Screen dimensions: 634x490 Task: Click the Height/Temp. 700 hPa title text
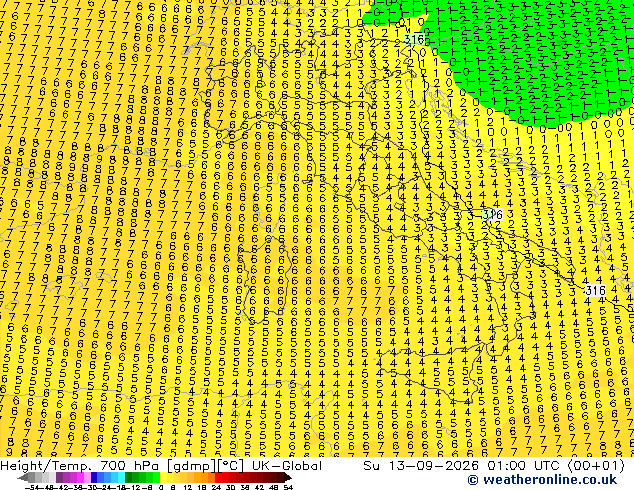(80, 466)
